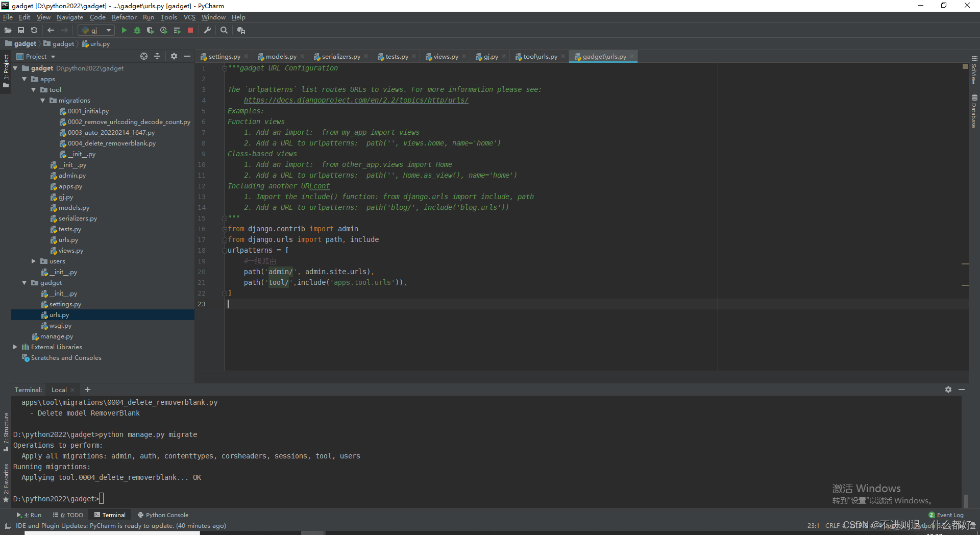Open the Tools menu

click(168, 17)
